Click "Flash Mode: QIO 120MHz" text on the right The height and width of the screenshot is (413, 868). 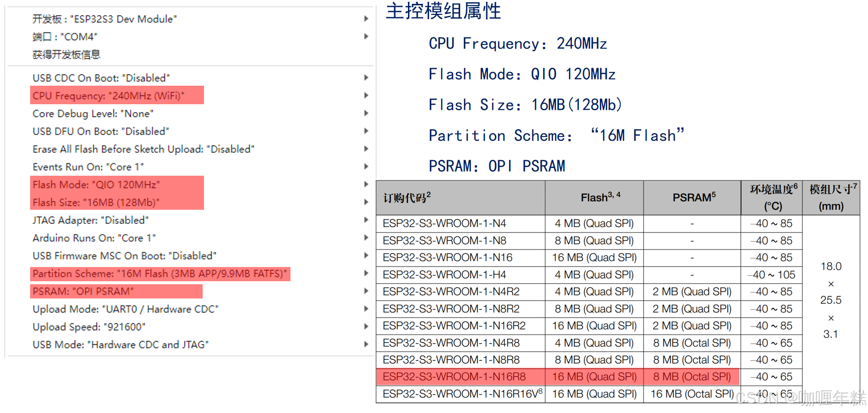point(522,74)
